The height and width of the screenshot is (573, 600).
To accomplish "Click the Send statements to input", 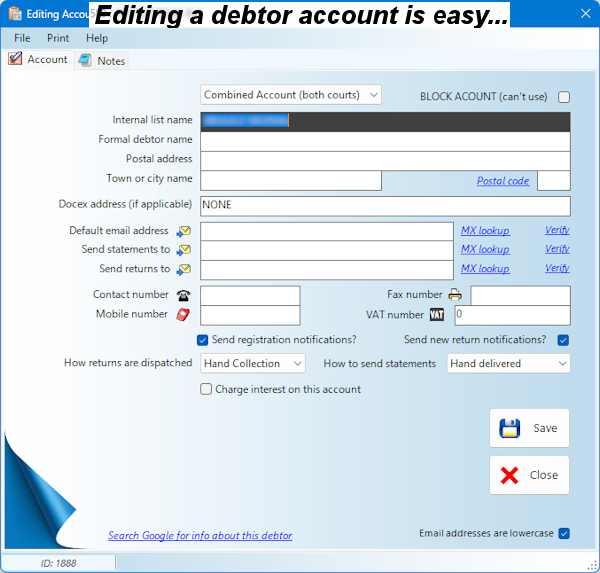I will pyautogui.click(x=327, y=251).
